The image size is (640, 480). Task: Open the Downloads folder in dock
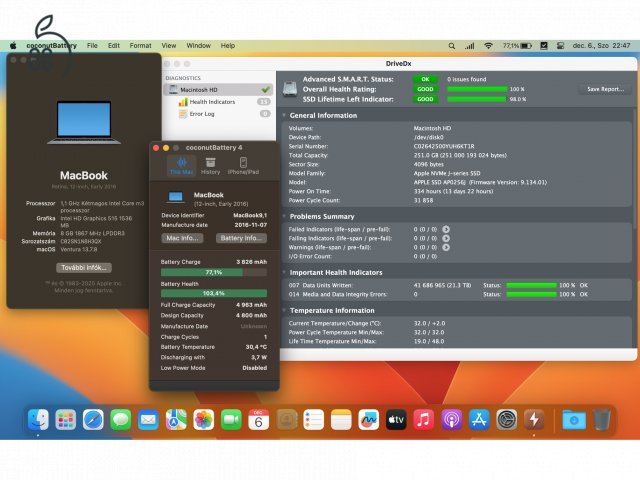pos(573,420)
